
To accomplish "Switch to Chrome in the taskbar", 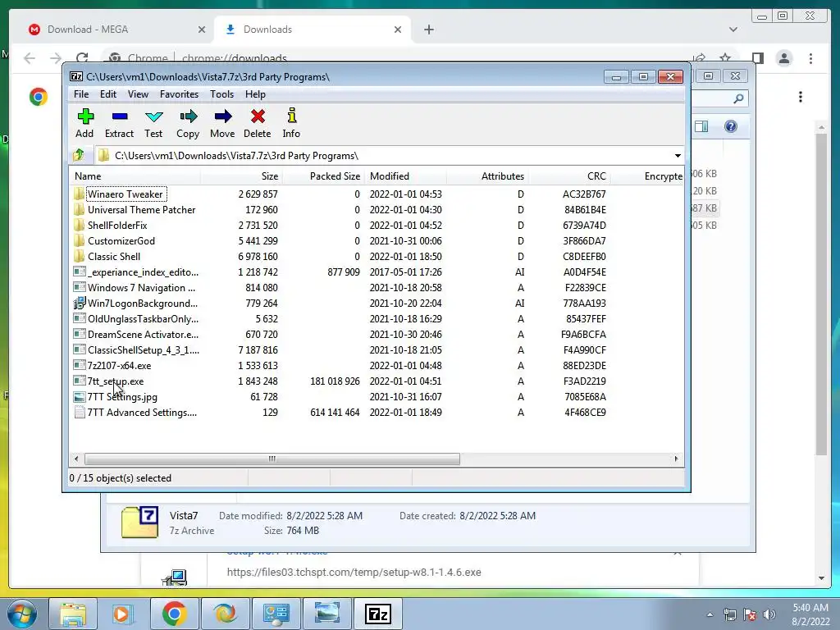I will tap(174, 614).
